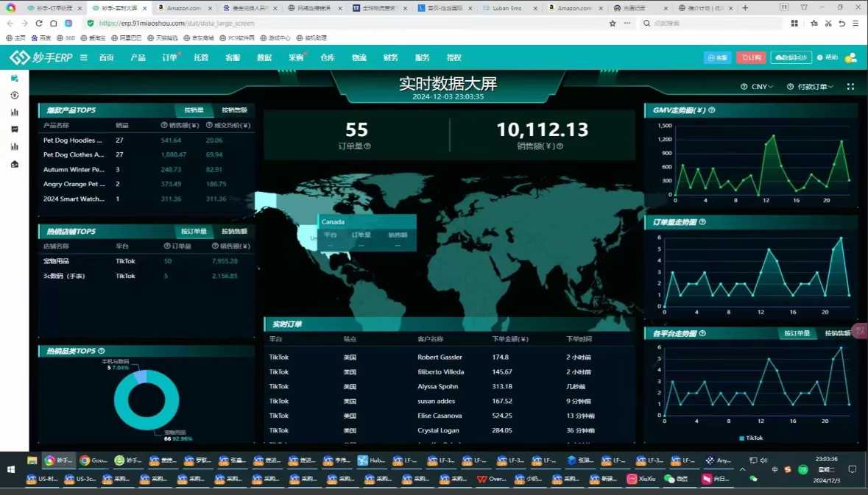Bookmark the page with the star icon

pos(613,24)
